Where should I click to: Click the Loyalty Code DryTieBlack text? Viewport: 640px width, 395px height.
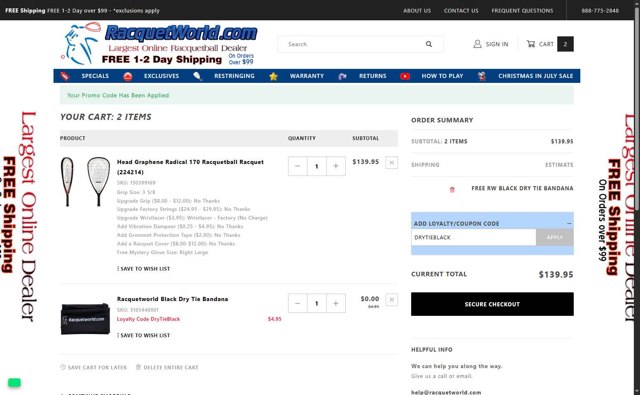pos(148,319)
